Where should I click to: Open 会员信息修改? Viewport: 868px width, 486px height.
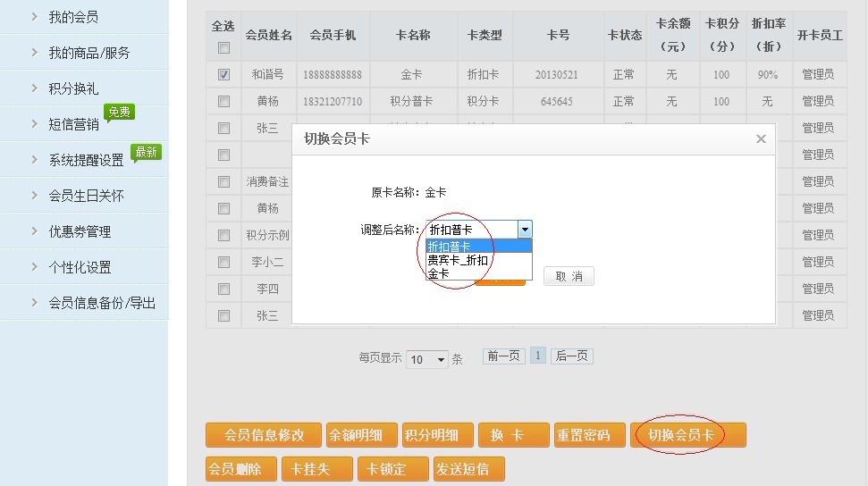[x=264, y=435]
